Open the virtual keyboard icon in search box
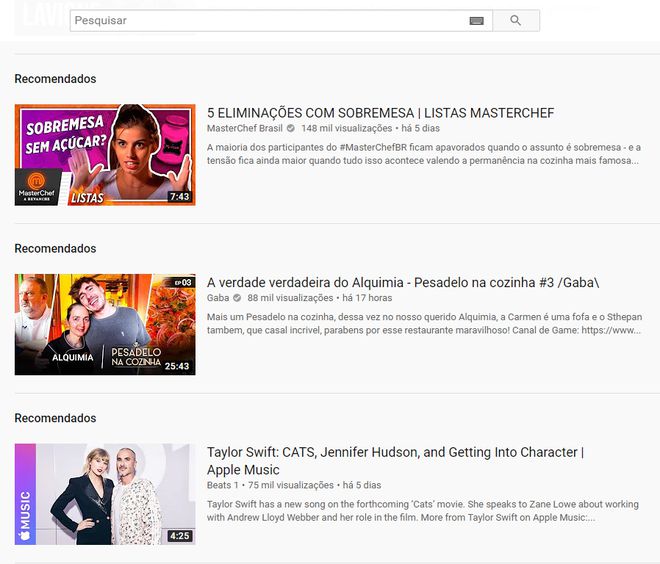The image size is (660, 564). click(x=476, y=21)
